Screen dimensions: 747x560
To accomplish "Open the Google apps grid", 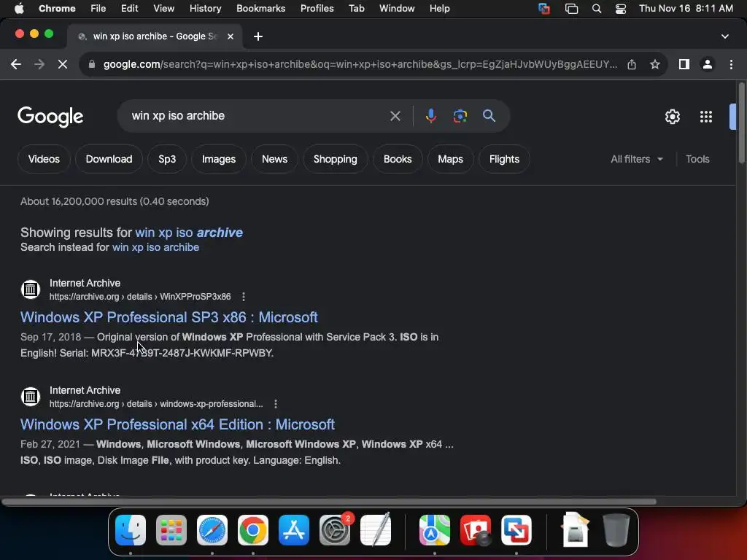I will point(705,117).
